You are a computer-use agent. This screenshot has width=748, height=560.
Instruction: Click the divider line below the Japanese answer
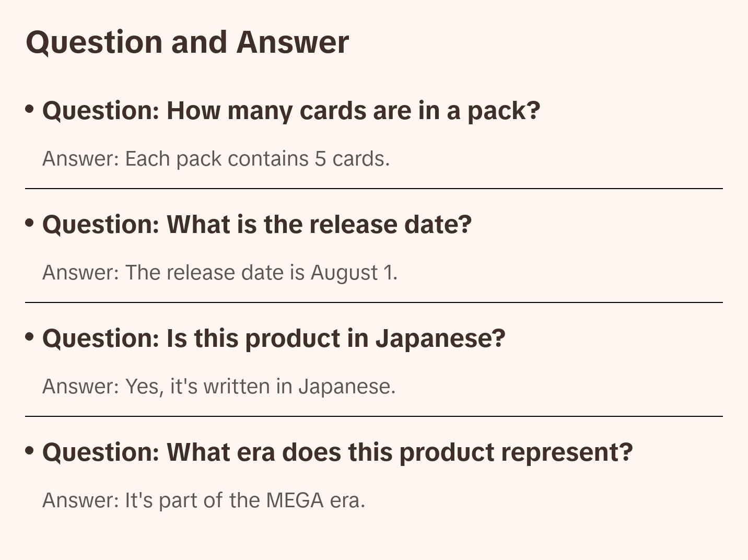coord(374,416)
